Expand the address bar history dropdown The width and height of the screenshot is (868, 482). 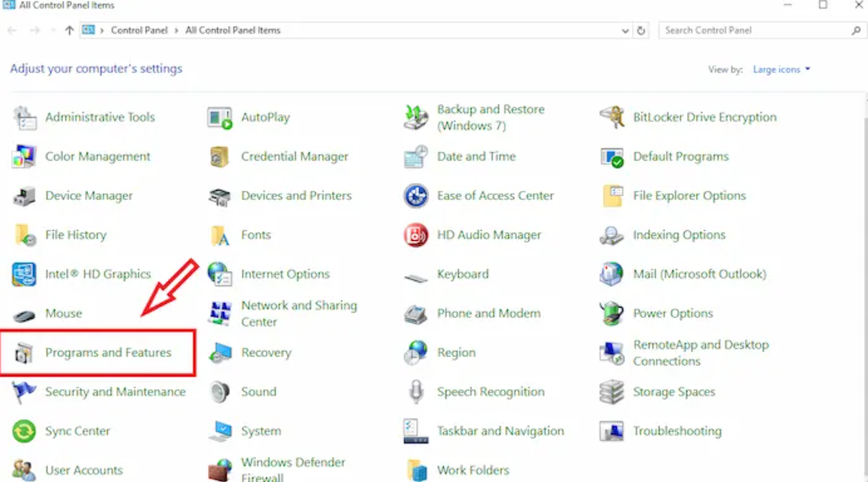pyautogui.click(x=625, y=30)
